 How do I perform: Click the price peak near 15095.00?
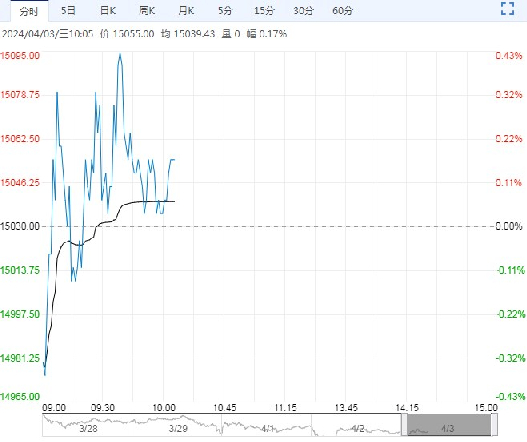pyautogui.click(x=120, y=54)
